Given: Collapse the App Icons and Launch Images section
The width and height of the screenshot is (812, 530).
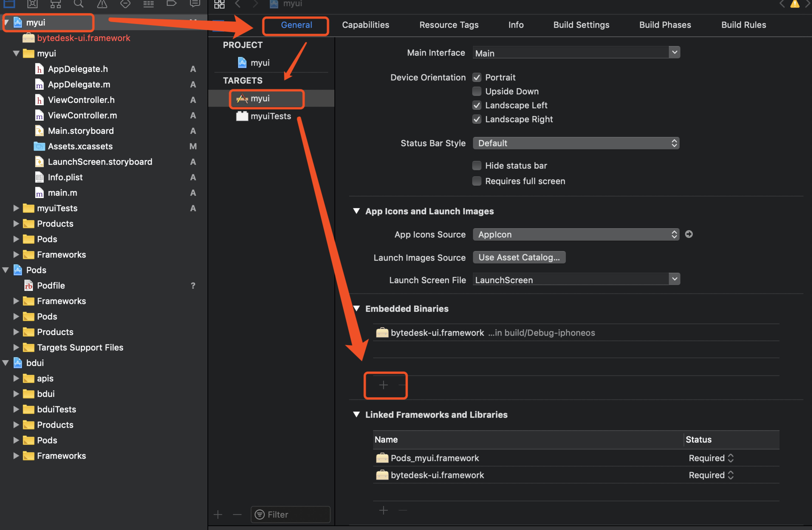Looking at the screenshot, I should pyautogui.click(x=356, y=211).
